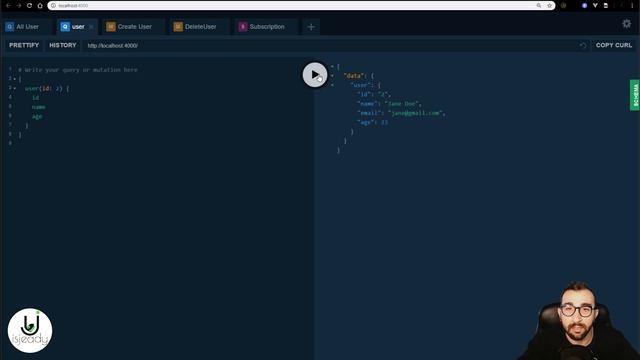This screenshot has height=360, width=640.
Task: Click the user(id: 2) query line
Action: tap(47, 88)
